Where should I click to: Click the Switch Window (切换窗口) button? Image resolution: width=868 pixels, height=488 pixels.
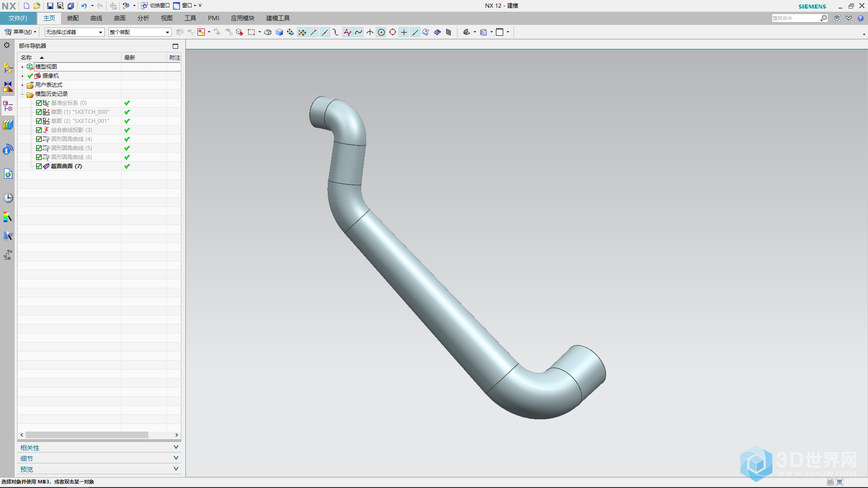156,6
